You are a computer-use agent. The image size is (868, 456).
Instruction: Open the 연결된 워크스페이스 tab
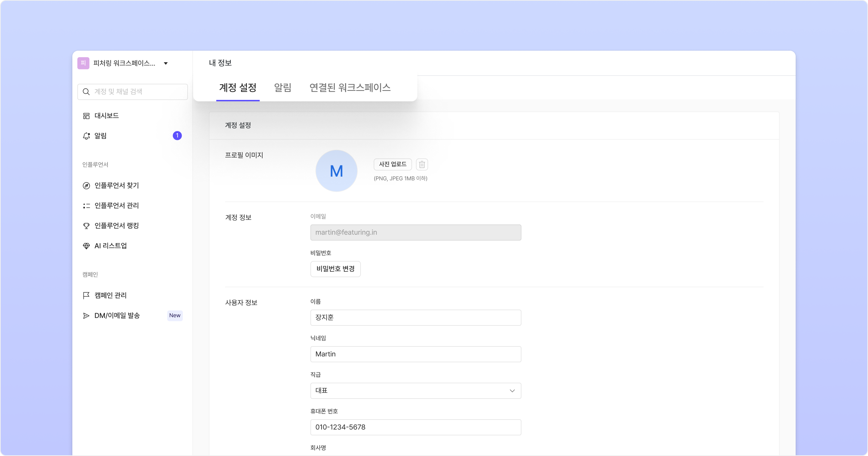pyautogui.click(x=350, y=88)
